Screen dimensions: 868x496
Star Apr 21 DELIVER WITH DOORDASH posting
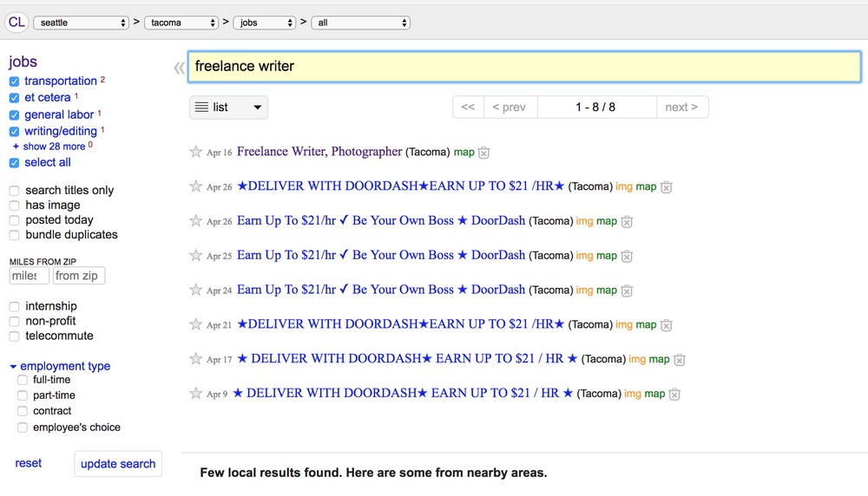click(x=195, y=324)
